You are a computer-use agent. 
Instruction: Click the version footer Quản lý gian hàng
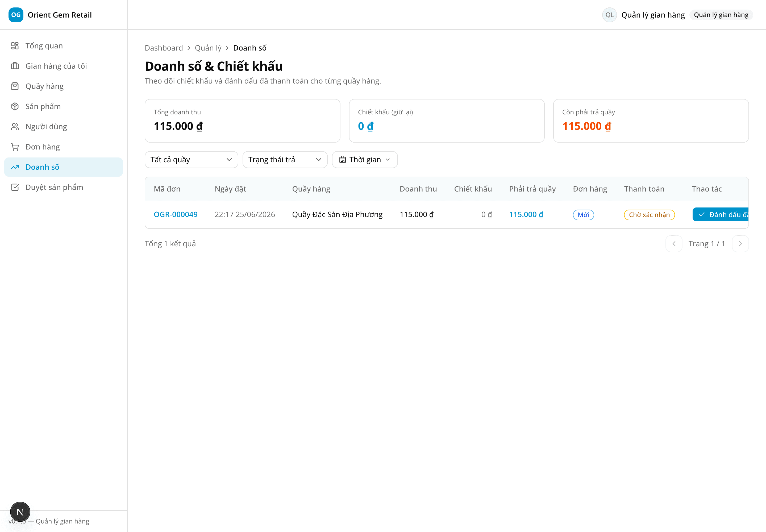coord(49,521)
